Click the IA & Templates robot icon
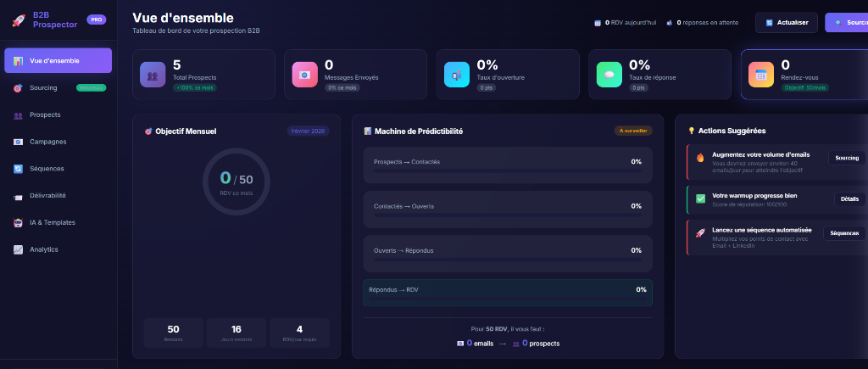 [x=18, y=223]
